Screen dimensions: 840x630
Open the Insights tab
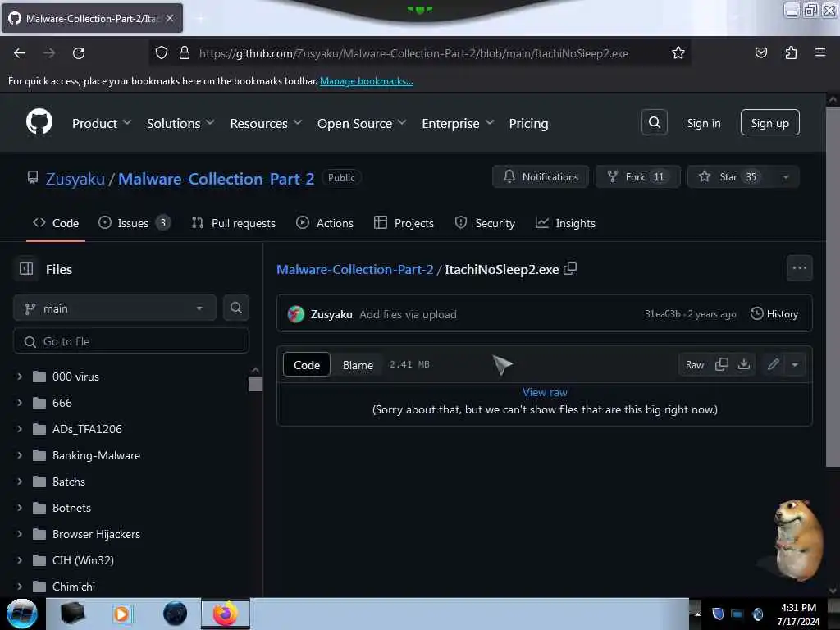pyautogui.click(x=565, y=223)
